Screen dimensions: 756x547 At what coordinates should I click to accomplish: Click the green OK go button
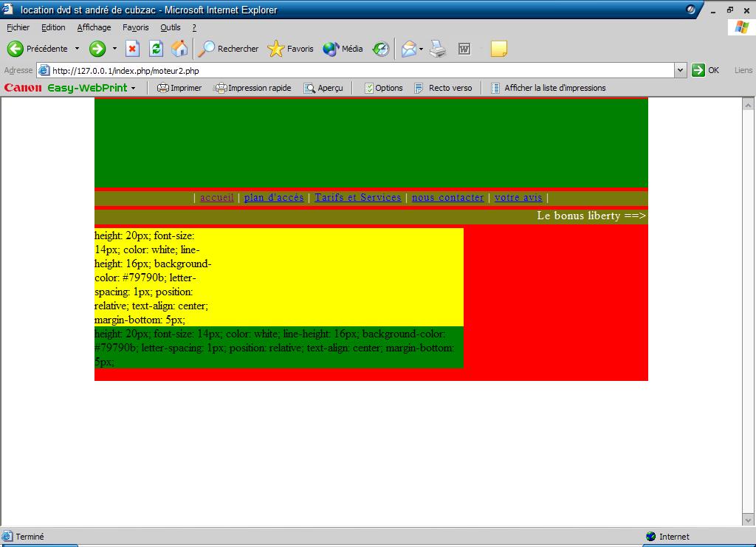coord(705,70)
